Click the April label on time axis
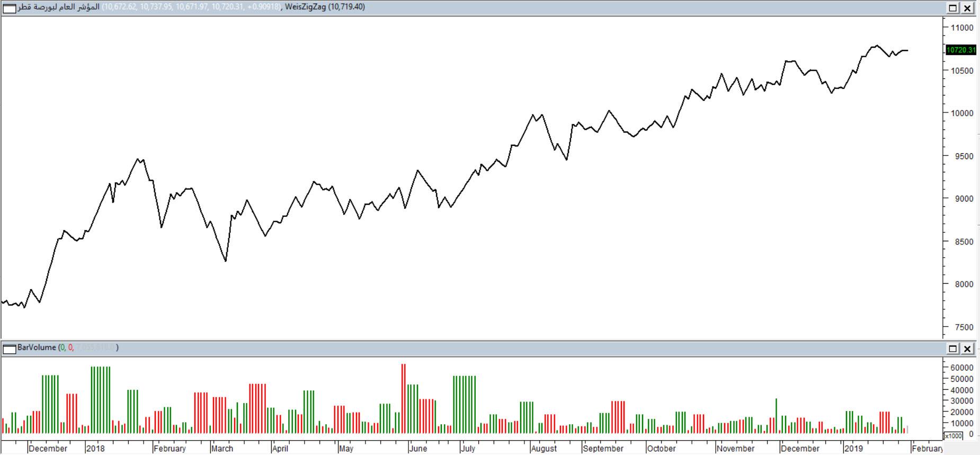The image size is (980, 455). point(280,448)
